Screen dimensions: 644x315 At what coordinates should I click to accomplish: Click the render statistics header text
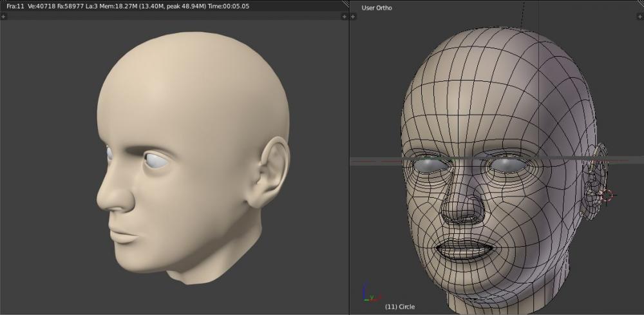pyautogui.click(x=128, y=6)
